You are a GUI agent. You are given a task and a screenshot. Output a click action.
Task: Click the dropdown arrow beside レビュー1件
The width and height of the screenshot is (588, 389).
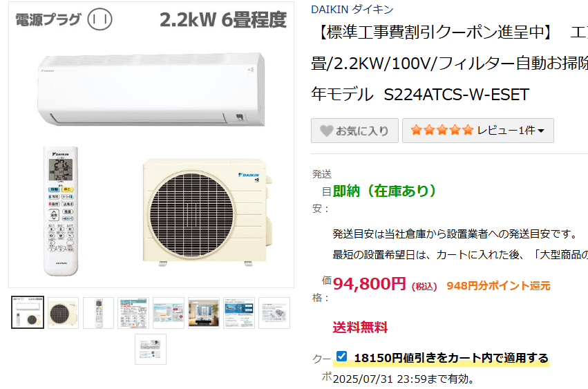(541, 131)
